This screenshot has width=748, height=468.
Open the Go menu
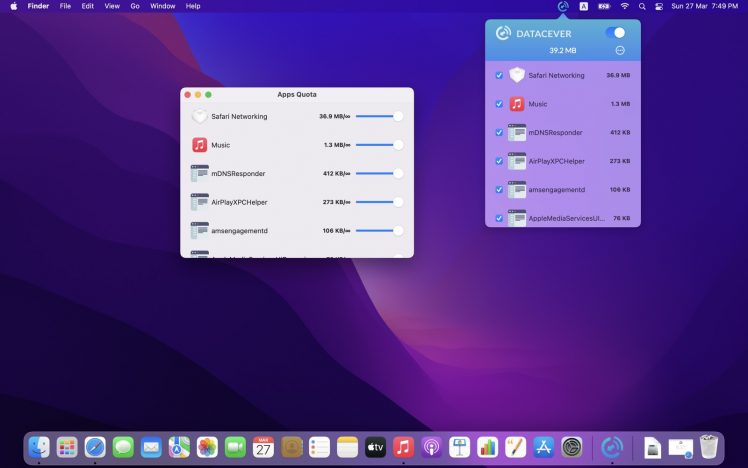click(x=135, y=6)
